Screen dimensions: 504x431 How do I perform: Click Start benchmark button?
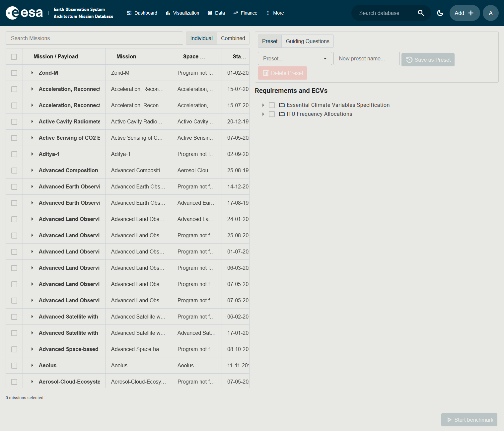click(x=469, y=420)
